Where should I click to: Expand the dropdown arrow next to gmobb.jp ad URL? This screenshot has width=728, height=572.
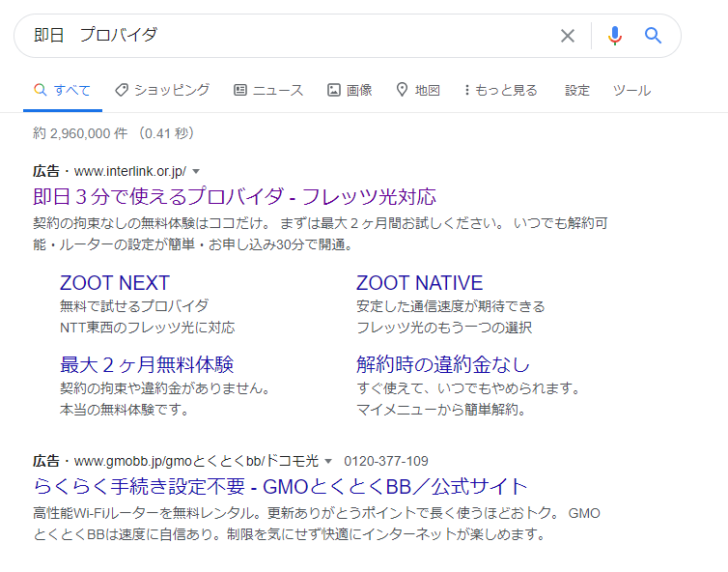[328, 462]
